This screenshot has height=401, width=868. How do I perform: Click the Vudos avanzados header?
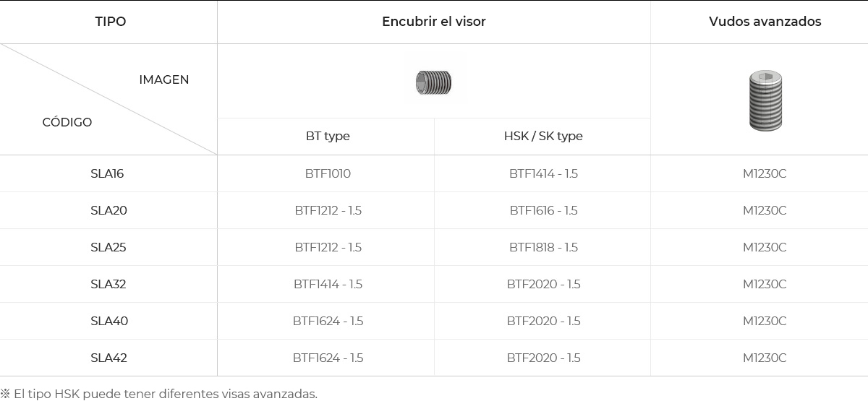(x=765, y=22)
